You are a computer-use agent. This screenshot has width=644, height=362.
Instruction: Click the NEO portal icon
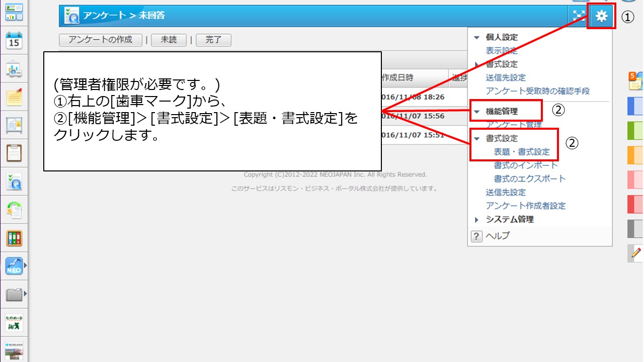[13, 265]
